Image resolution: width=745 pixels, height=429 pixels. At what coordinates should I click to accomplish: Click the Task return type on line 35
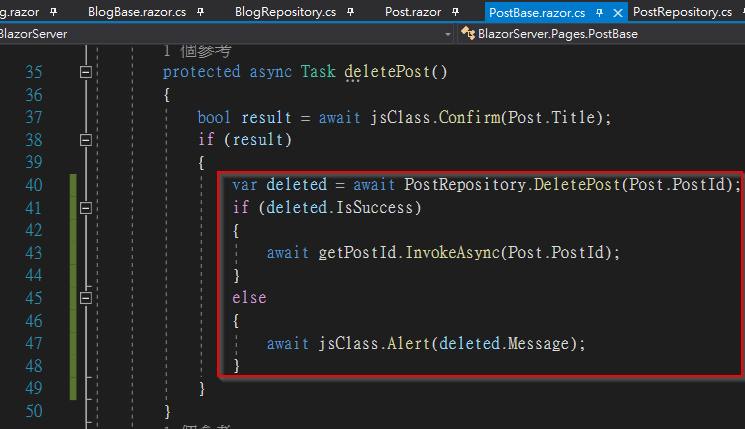(x=318, y=72)
